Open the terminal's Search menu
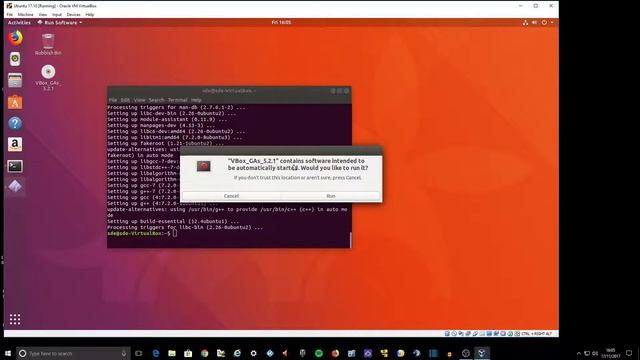This screenshot has width=640, height=360. pyautogui.click(x=156, y=100)
